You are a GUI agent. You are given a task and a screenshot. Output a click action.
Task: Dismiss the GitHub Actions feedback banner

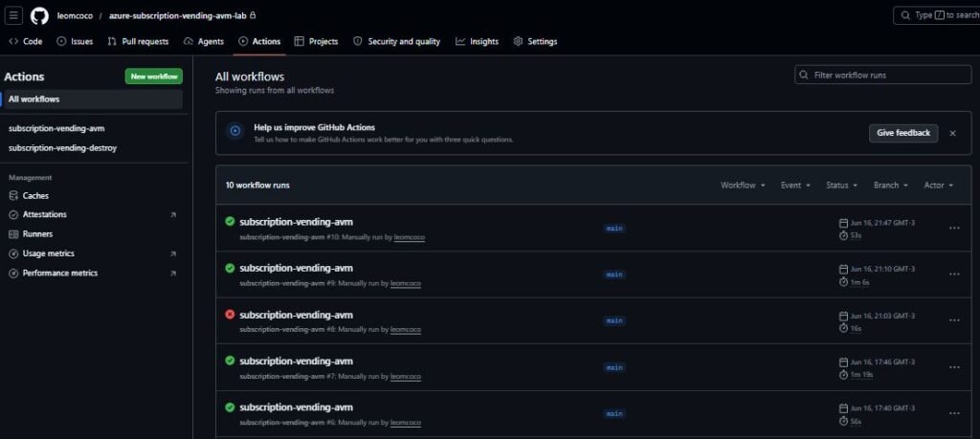tap(952, 133)
